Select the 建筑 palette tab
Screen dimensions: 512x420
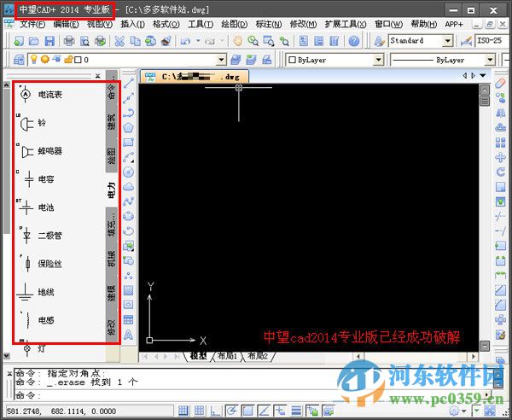pyautogui.click(x=111, y=122)
